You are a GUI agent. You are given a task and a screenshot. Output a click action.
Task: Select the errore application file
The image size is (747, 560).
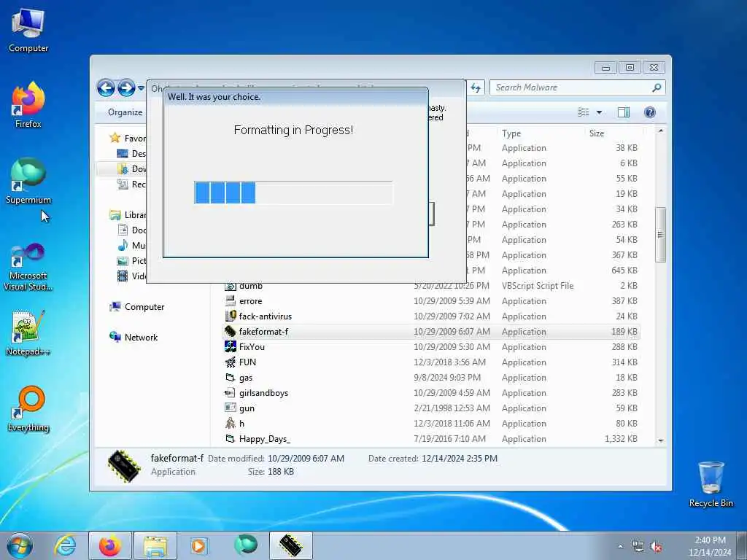click(x=431, y=301)
